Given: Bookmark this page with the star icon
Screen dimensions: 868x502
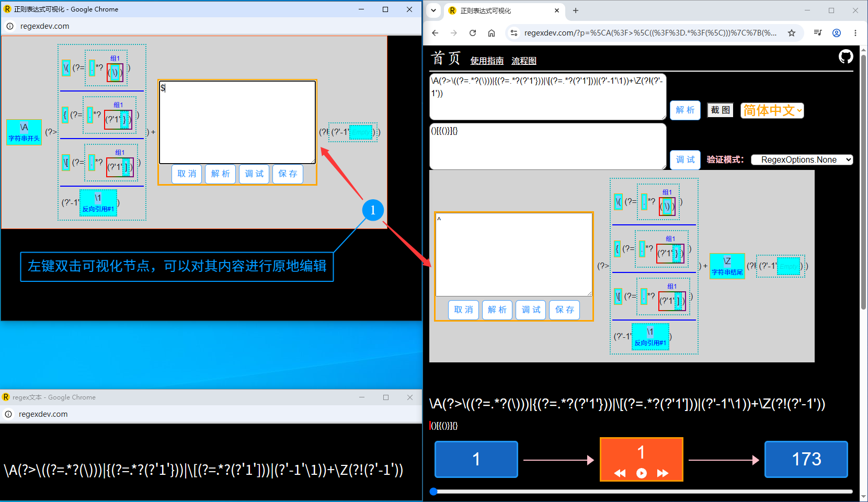Looking at the screenshot, I should 792,33.
